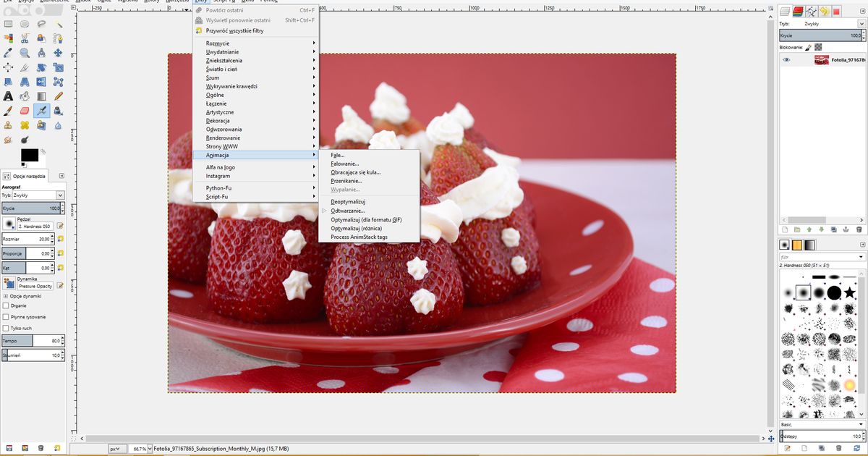868x456 pixels.
Task: Open the Channels tab in the right dock
Action: pos(799,11)
